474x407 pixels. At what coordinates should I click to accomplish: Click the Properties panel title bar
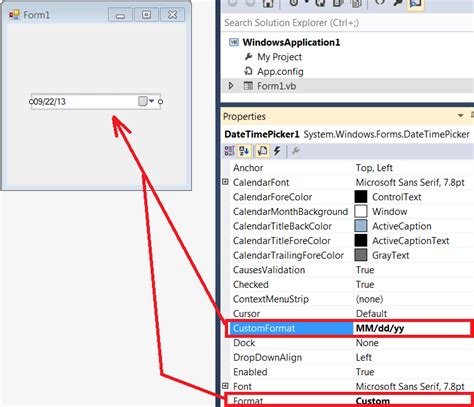pos(347,116)
